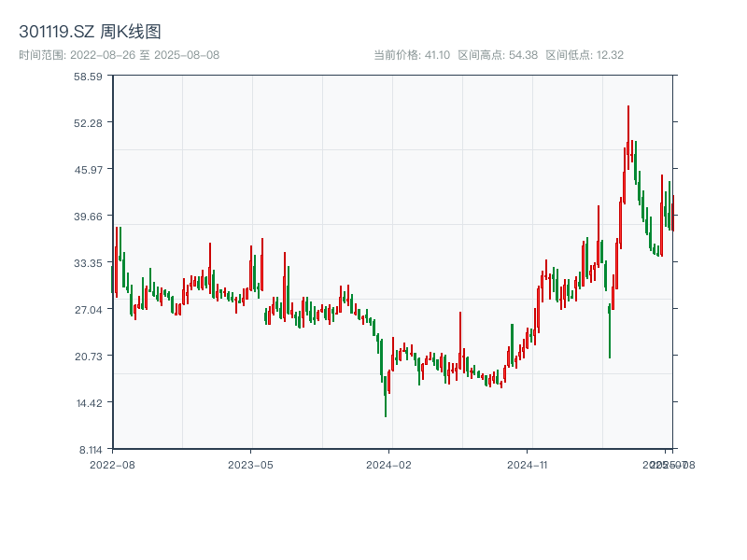Click the y-axis label 20.73

pos(88,357)
